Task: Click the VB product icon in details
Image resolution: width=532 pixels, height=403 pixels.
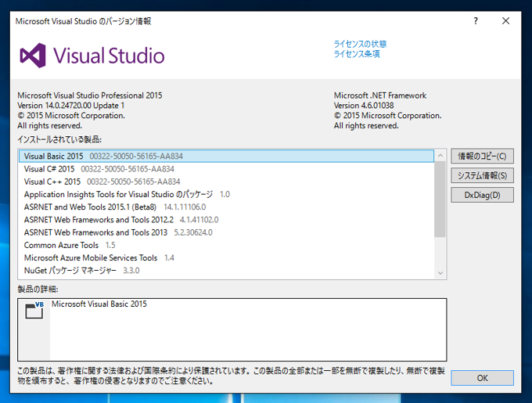Action: pyautogui.click(x=34, y=310)
